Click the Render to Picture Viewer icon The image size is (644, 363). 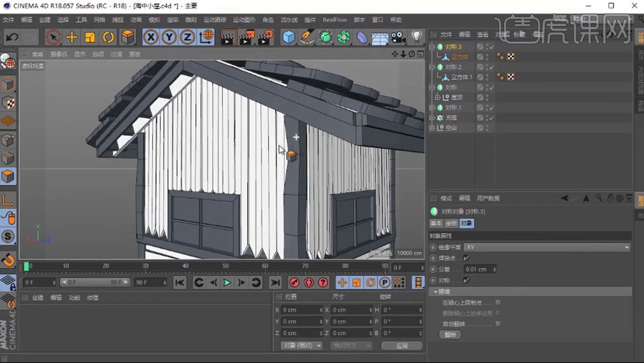point(246,37)
